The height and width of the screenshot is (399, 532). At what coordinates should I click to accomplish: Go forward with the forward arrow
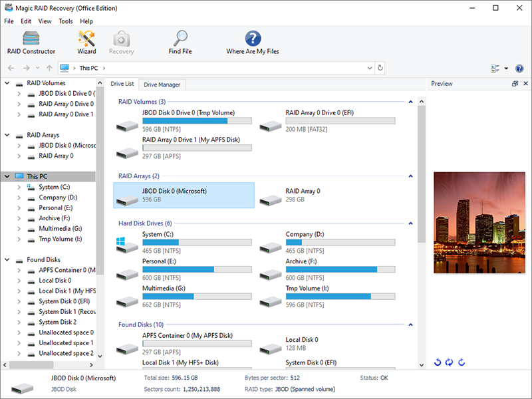(26, 68)
